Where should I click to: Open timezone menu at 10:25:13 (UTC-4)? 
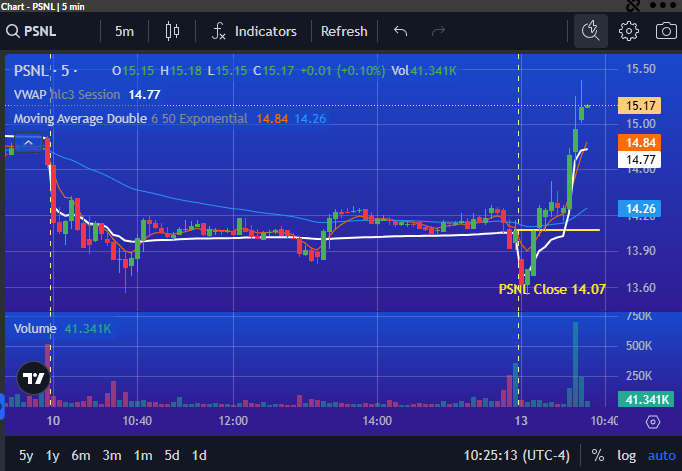516,455
